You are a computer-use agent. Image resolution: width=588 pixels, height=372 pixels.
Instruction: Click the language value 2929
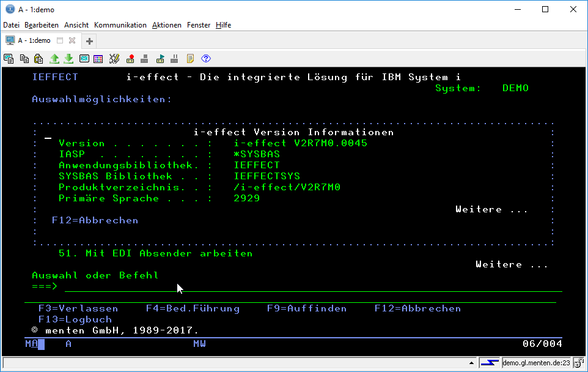pos(247,198)
